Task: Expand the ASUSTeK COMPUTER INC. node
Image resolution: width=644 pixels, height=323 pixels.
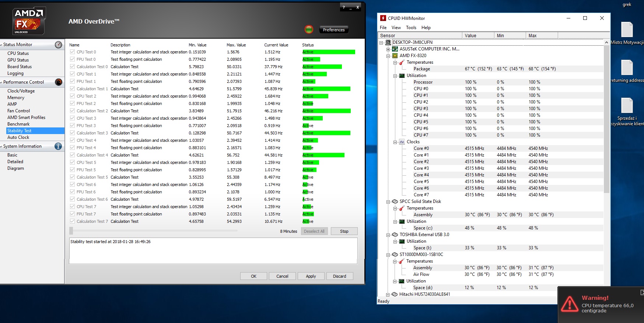Action: [388, 49]
